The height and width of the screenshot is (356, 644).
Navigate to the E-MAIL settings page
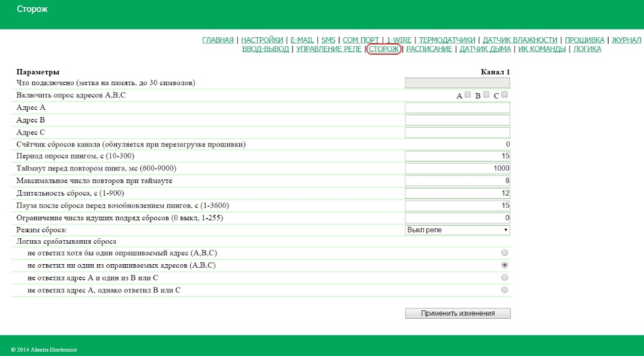[302, 40]
